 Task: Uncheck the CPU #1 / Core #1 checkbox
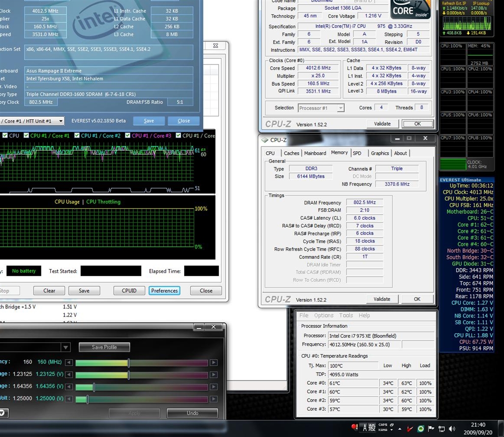point(26,135)
